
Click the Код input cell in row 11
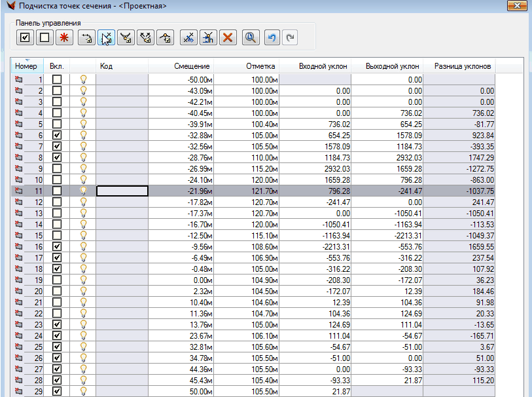[x=122, y=191]
